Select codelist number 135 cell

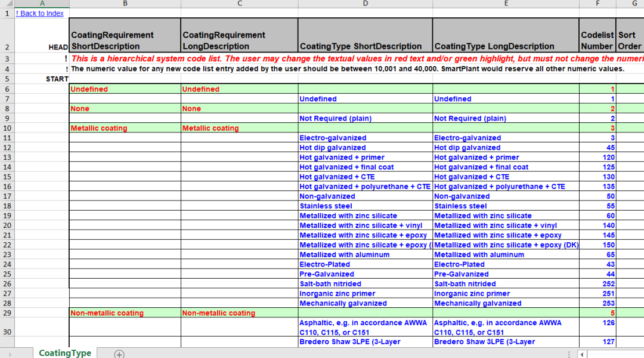(597, 187)
